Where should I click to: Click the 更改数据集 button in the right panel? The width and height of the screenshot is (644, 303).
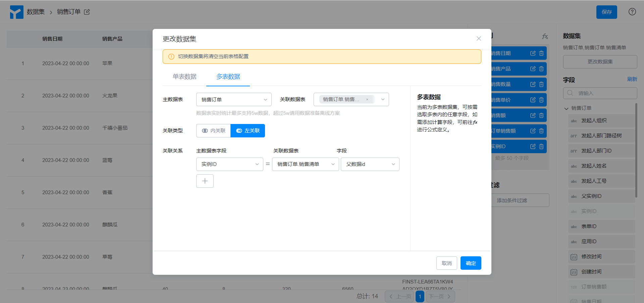[x=600, y=62]
